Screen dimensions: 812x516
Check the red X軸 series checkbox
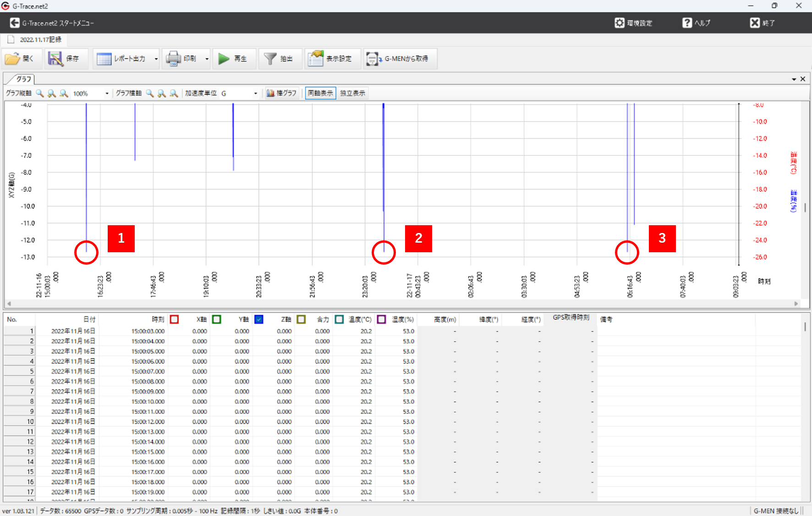coord(174,319)
